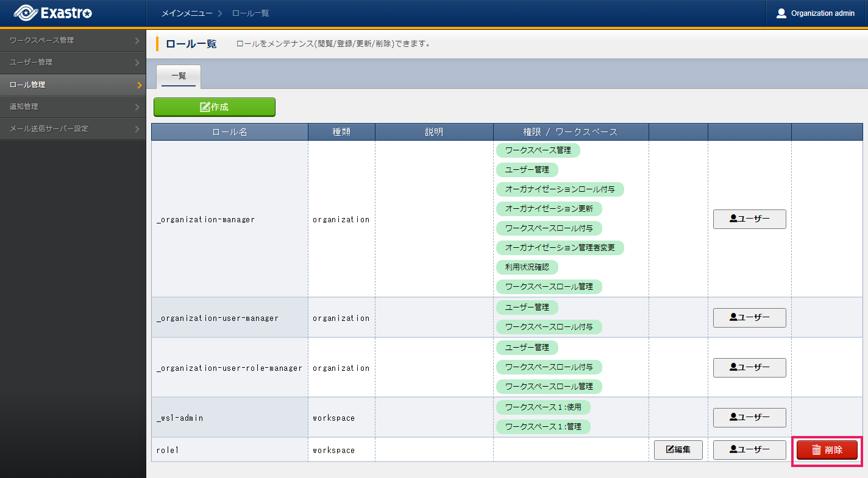Click the Exastro logo icon
The width and height of the screenshot is (868, 478).
click(x=26, y=13)
